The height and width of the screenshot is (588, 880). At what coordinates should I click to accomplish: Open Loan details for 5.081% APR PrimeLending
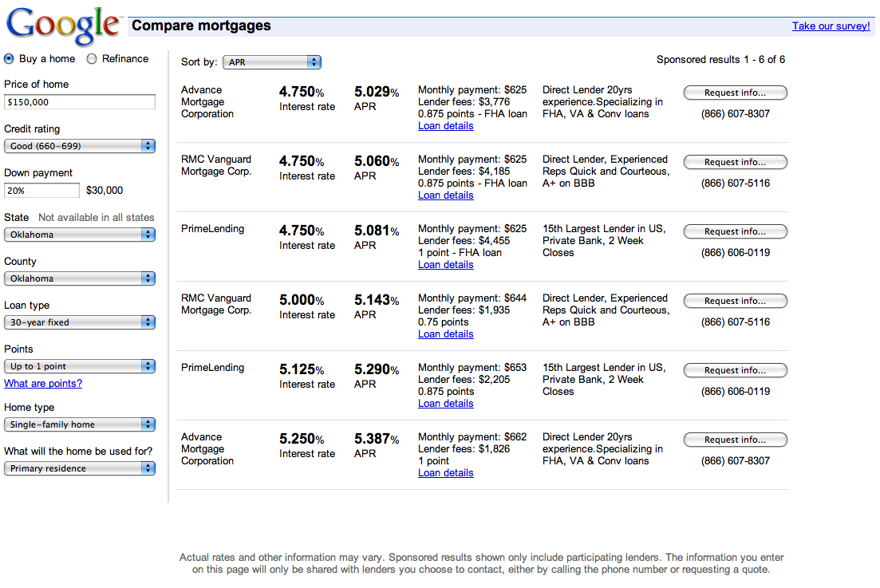click(445, 265)
